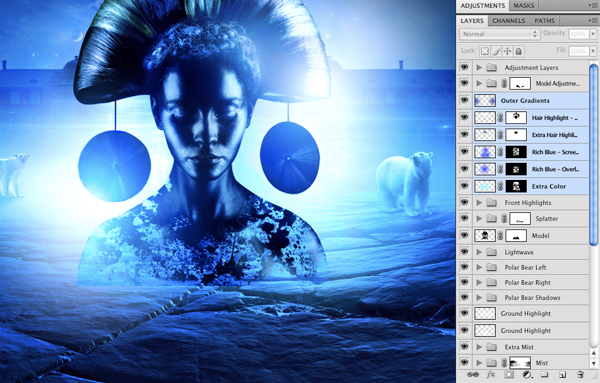Click folder icon of Polar Bear Shadows group
This screenshot has width=600, height=383.
pyautogui.click(x=491, y=297)
